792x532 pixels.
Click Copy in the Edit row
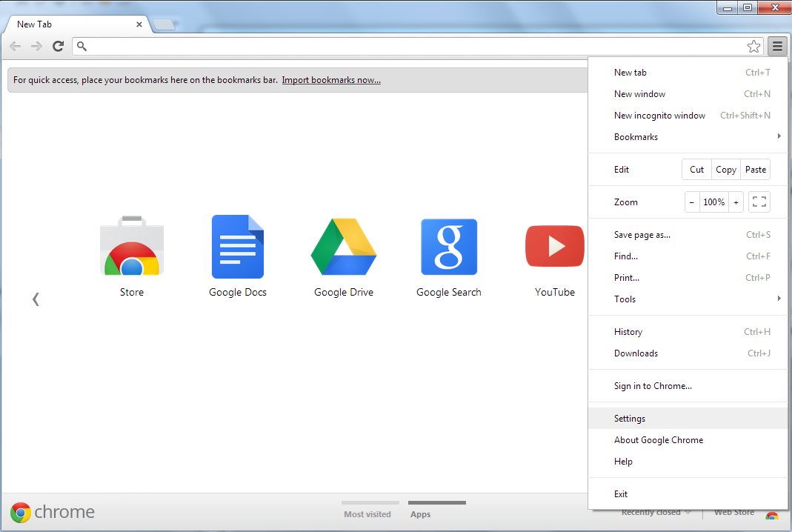[x=726, y=169]
